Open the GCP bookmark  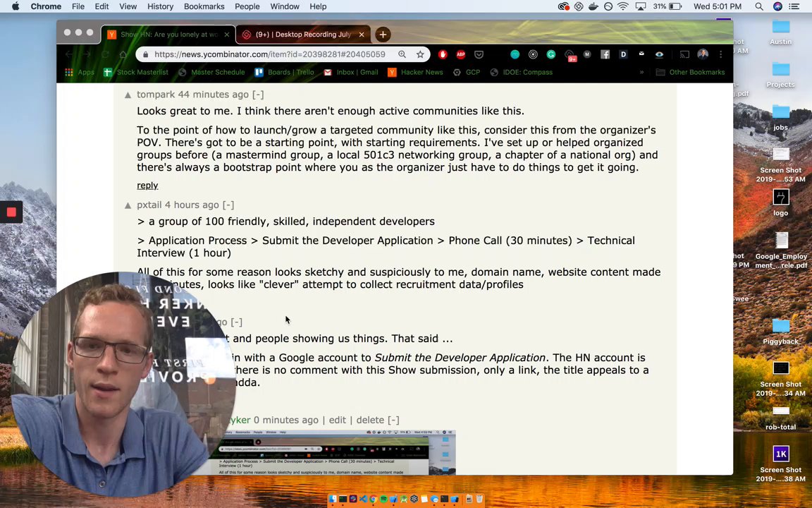(467, 72)
